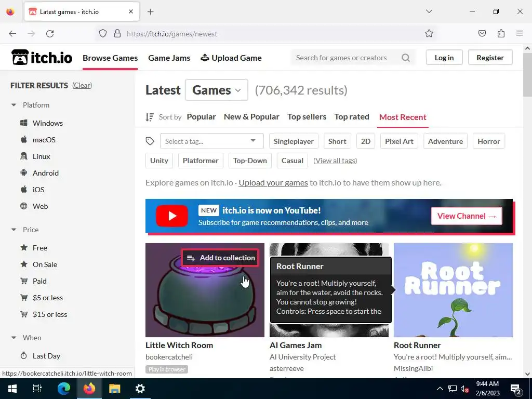Go to Upload Game
The width and height of the screenshot is (532, 399).
point(231,58)
